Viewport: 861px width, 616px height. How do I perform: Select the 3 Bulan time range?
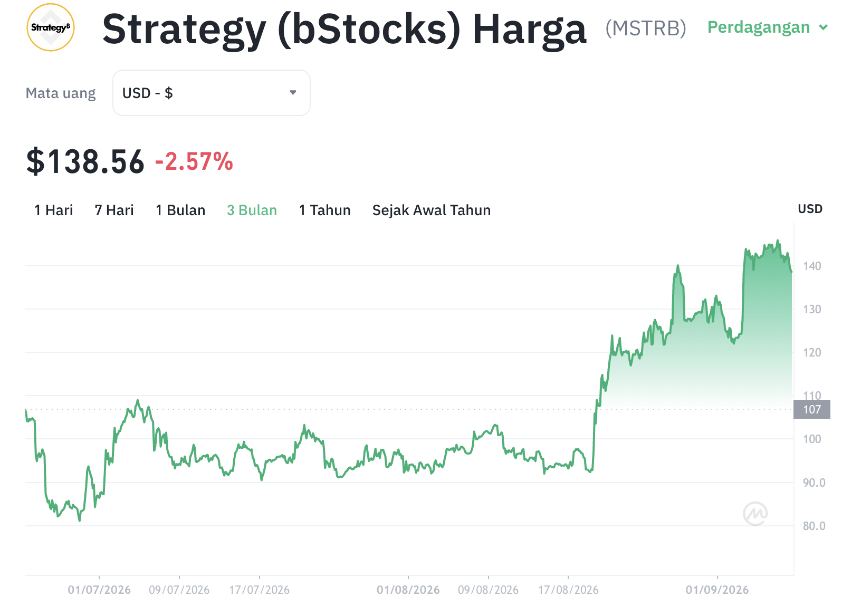tap(252, 210)
